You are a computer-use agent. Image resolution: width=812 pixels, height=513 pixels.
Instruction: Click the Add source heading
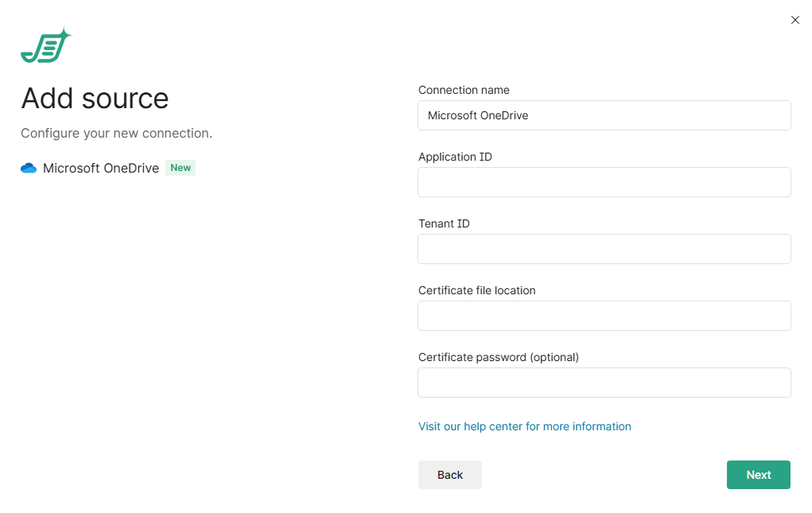coord(95,99)
